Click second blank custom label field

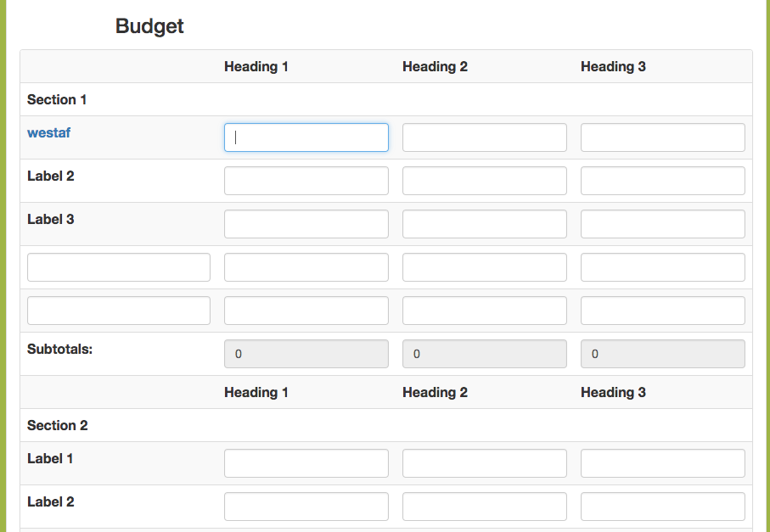119,311
